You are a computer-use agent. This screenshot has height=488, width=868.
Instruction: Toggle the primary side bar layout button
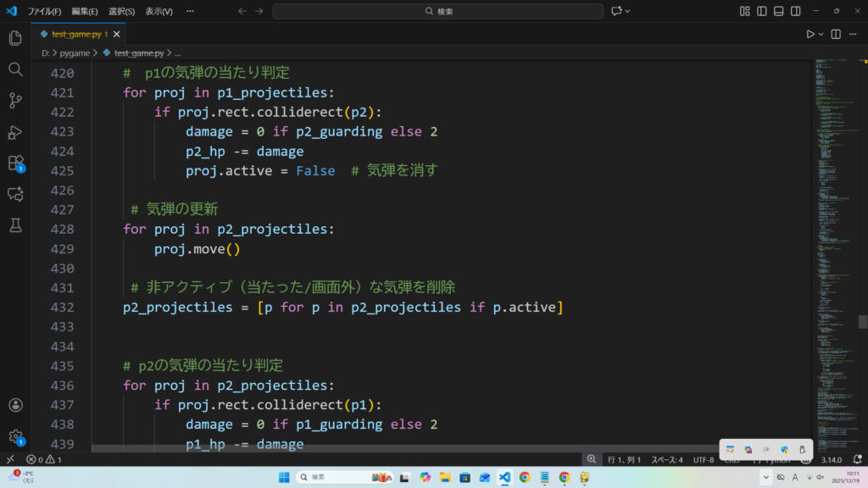[762, 11]
